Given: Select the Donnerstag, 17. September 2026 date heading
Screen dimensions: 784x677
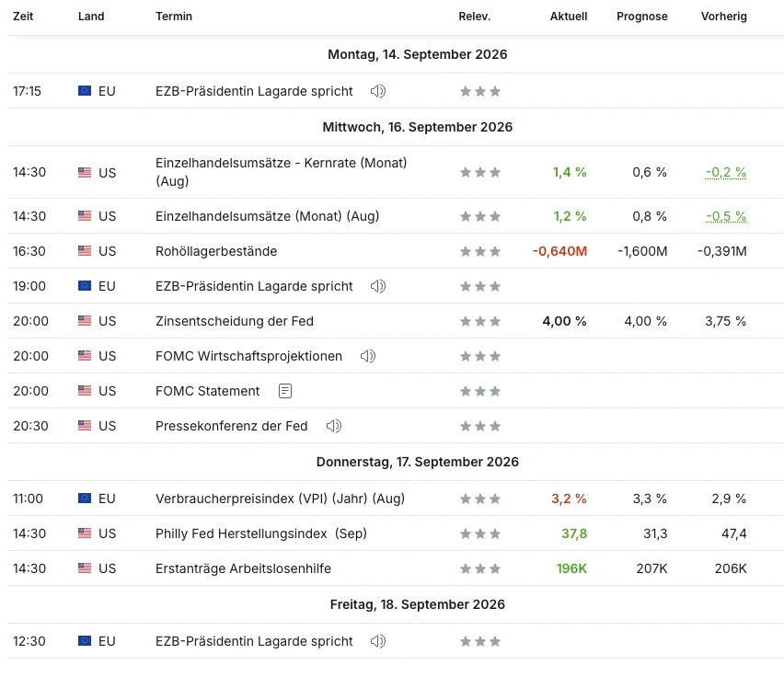Looking at the screenshot, I should pos(418,462).
